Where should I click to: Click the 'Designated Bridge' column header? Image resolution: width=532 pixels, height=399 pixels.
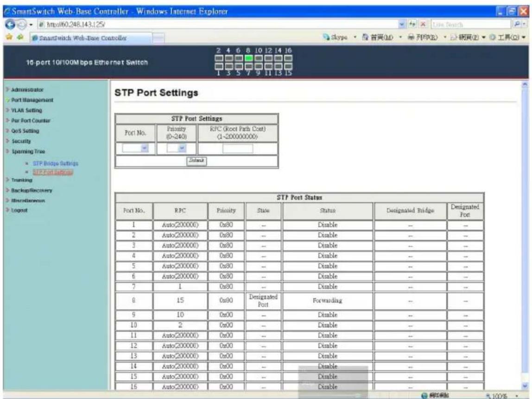pos(410,211)
